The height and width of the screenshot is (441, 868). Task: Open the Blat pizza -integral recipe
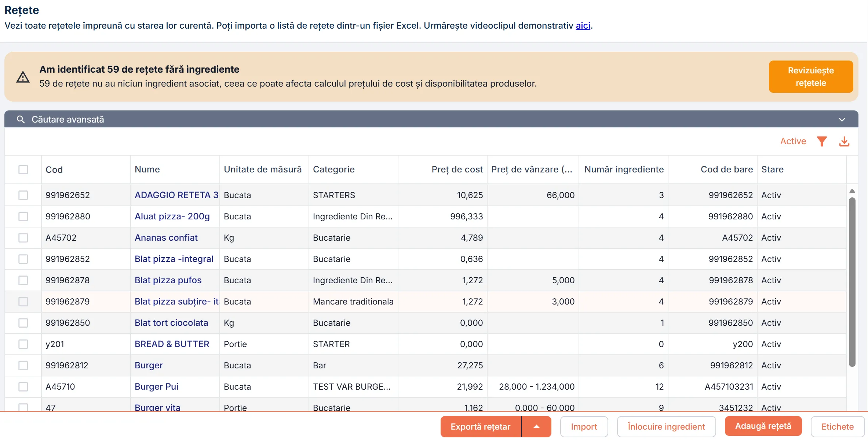tap(174, 259)
